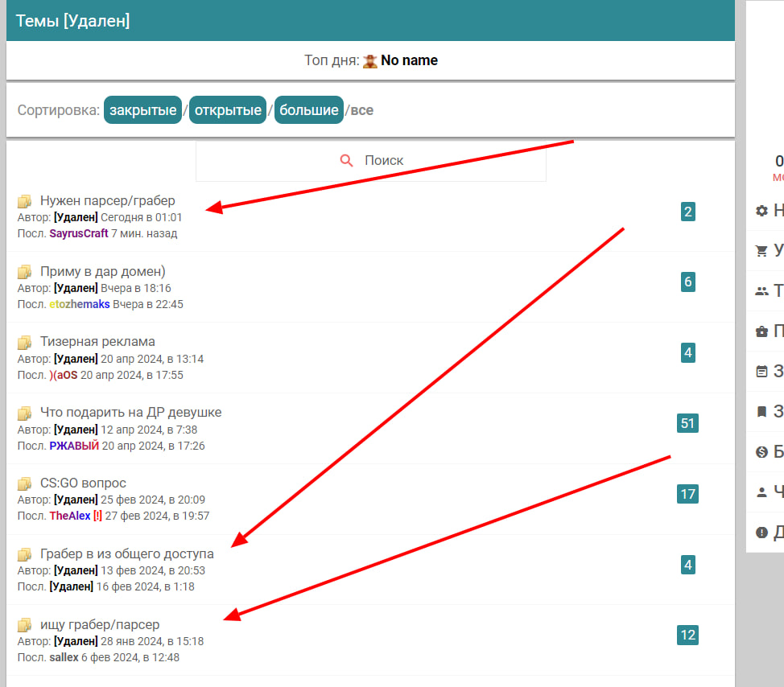Screen dimensions: 784x687
Task: Click the folder icon beside 'Тизерная реклама'
Action: [25, 343]
